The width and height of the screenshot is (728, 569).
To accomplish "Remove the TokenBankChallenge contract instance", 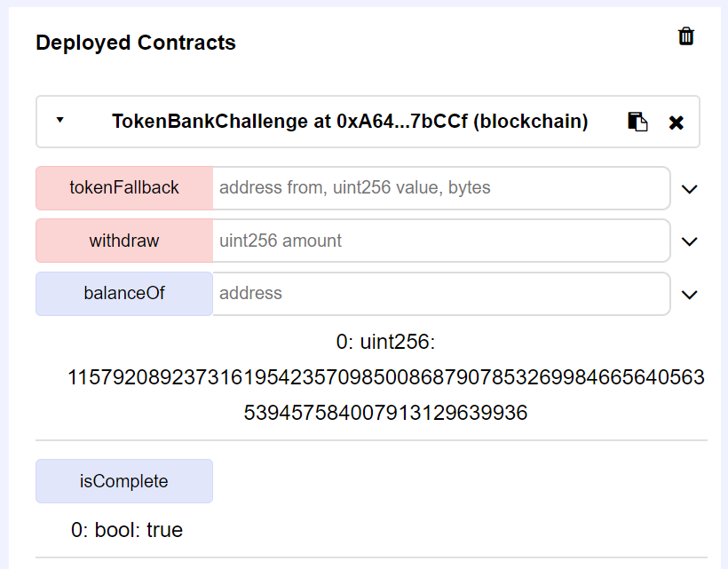I will 677,122.
